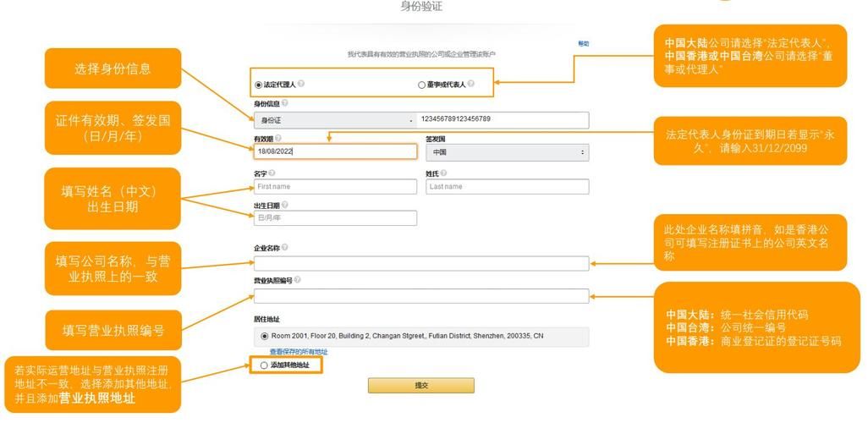Screen dimensions: 868x423
Task: Open the 查看保存的所有地址 link
Action: (299, 352)
